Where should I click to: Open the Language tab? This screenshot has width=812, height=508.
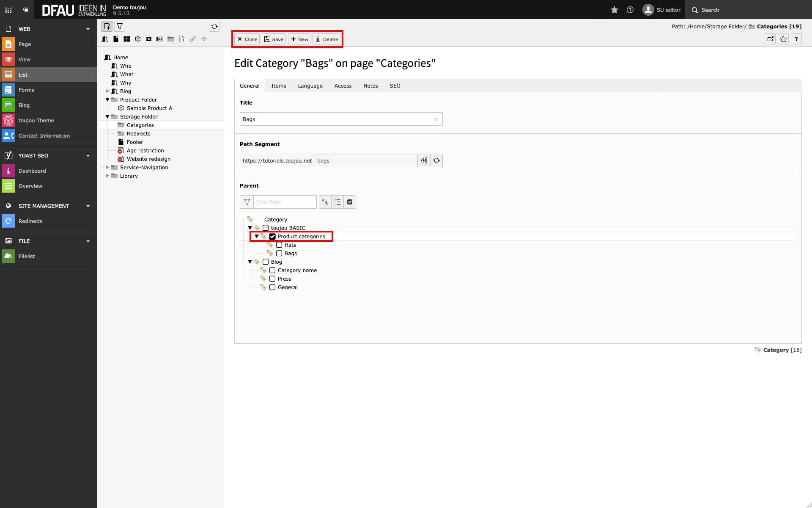click(x=310, y=86)
